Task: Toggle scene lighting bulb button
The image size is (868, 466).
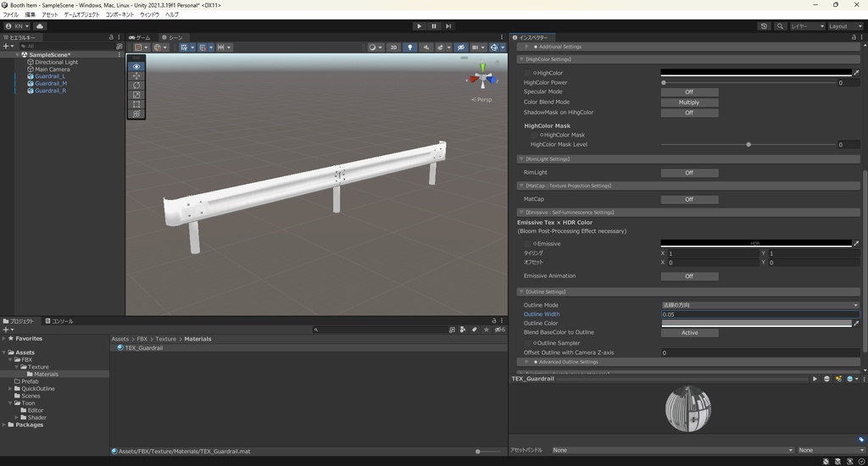Action: tap(409, 47)
